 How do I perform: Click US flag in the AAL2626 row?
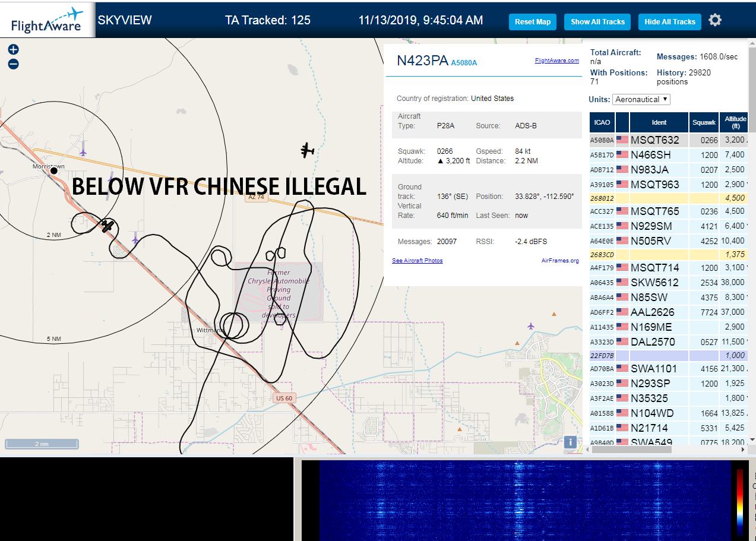click(x=622, y=312)
